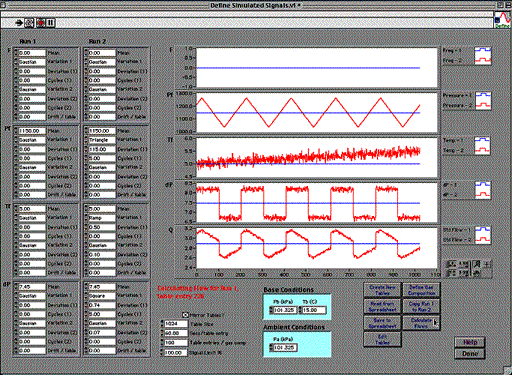Viewport: 512px width, 375px height.
Task: Click the Pause button in the toolbar
Action: coord(50,23)
